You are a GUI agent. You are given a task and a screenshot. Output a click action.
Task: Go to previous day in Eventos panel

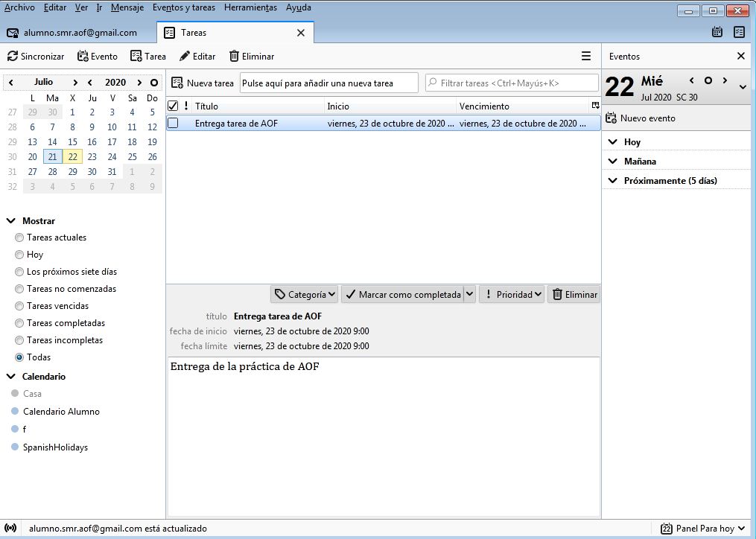(691, 80)
